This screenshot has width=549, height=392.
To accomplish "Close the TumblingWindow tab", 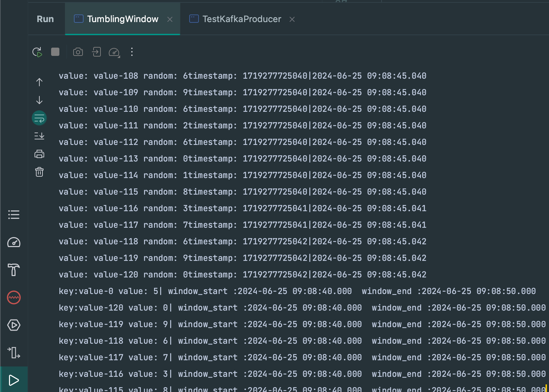I will [170, 19].
